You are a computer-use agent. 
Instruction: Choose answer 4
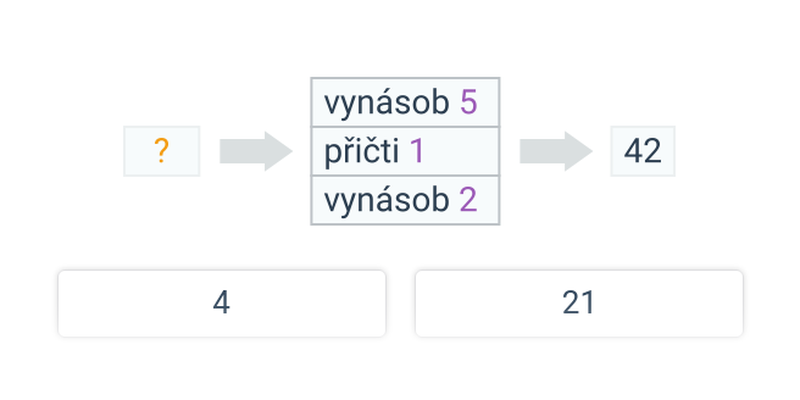click(x=221, y=303)
